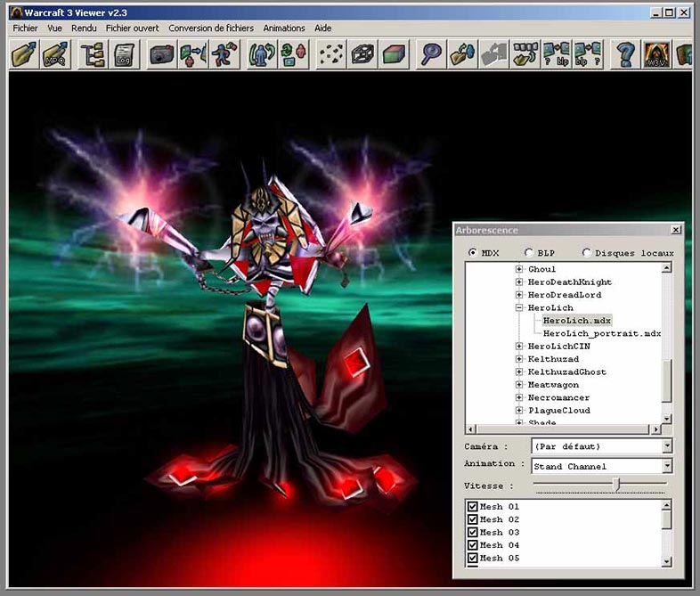Click the figure with blue arrow icon
Screen dimensions: 700x596
[193, 54]
